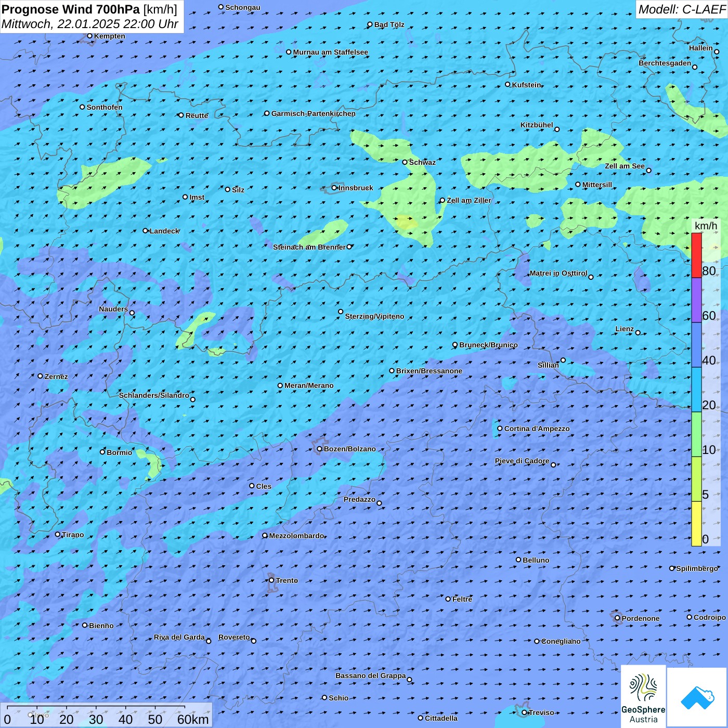Click the 'Matrei in Osttirol' label
Screen dimensions: 728x728
coord(558,273)
